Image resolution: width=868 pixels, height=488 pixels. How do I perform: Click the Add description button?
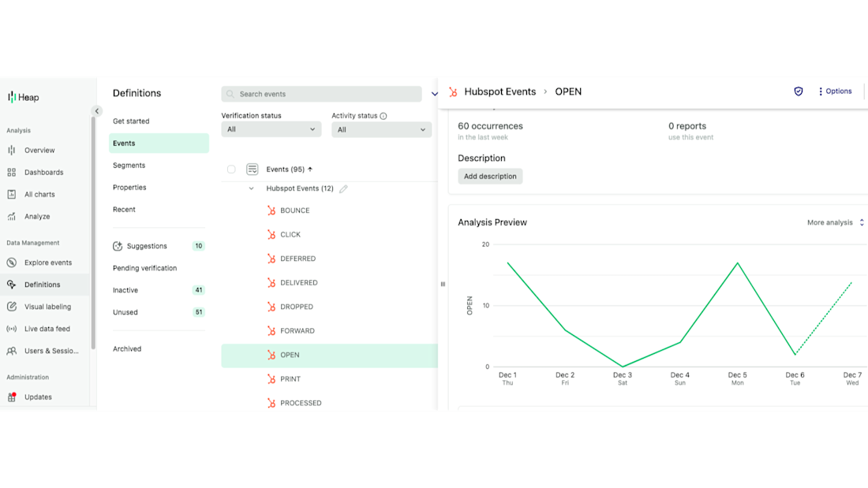pyautogui.click(x=490, y=177)
